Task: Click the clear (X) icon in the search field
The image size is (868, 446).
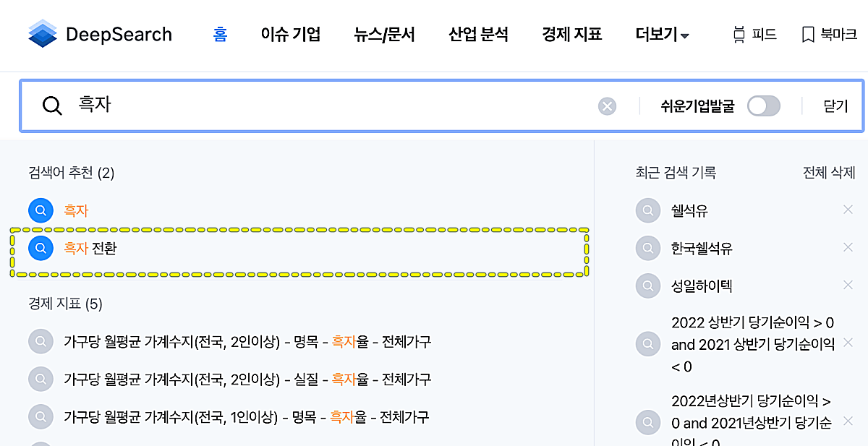Action: coord(607,106)
